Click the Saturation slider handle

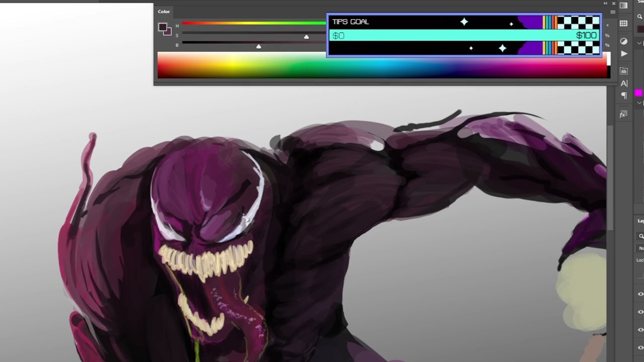[x=306, y=37]
